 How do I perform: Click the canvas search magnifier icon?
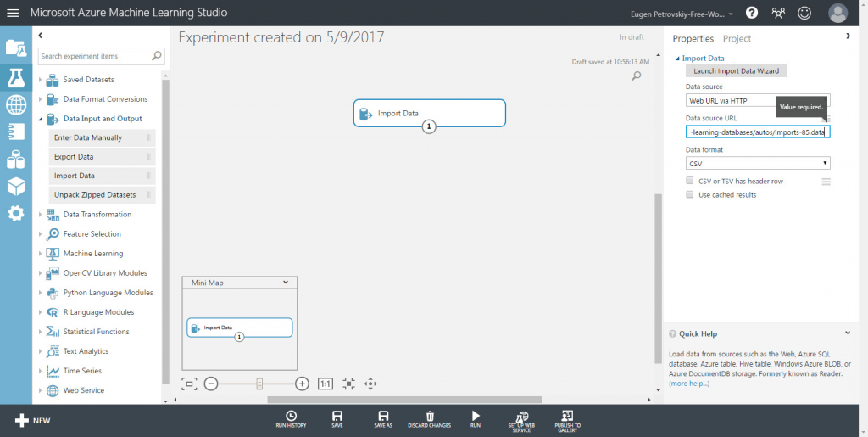(636, 76)
